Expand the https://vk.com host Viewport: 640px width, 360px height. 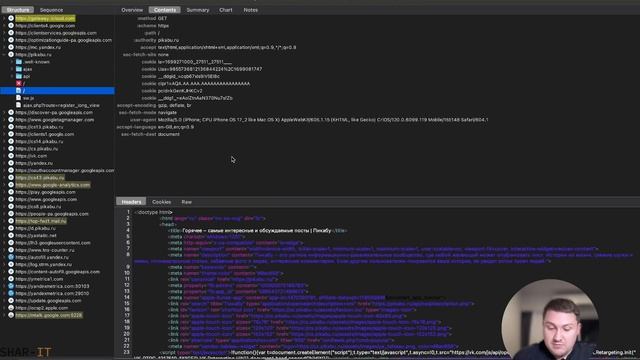[x=4, y=156]
